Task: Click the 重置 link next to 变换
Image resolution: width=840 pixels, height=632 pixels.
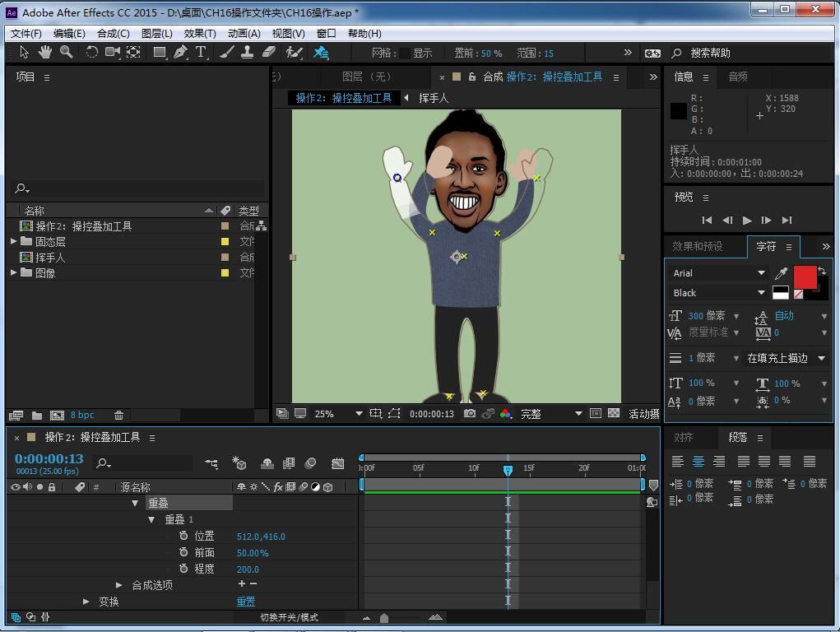Action: (245, 602)
